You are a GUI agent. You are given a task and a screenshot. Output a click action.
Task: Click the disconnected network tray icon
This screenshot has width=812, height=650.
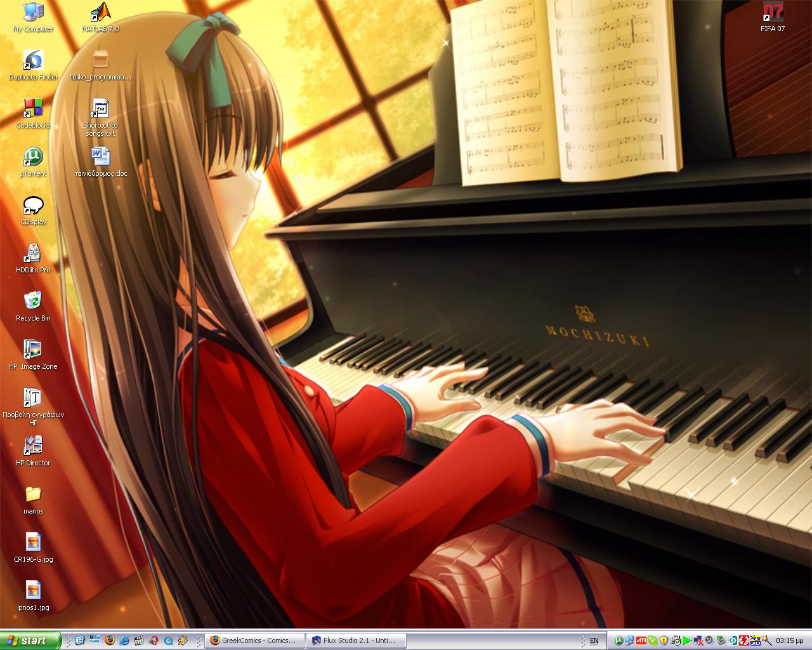[x=698, y=640]
